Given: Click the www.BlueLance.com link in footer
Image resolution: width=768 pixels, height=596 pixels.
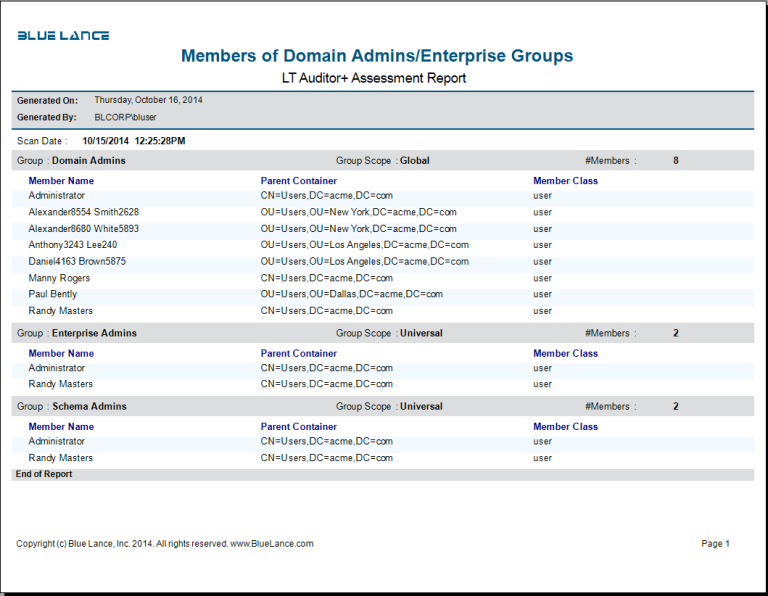Looking at the screenshot, I should coord(271,544).
